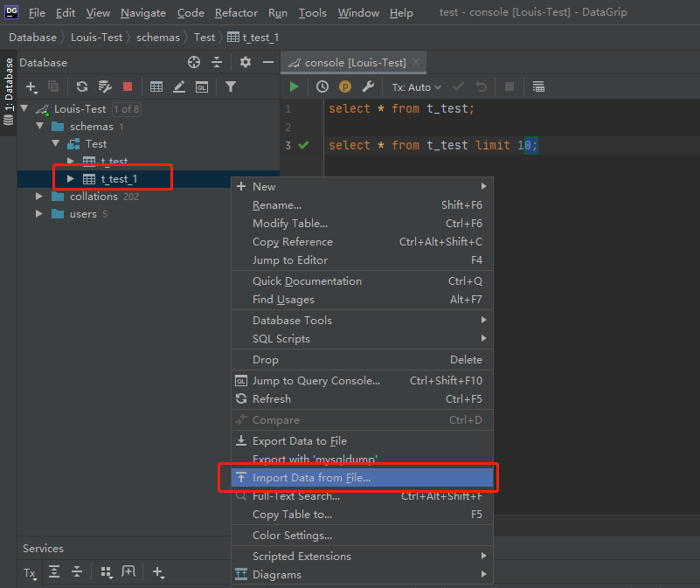This screenshot has width=700, height=588.
Task: Click Louis-Test in the breadcrumb bar
Action: coord(96,38)
